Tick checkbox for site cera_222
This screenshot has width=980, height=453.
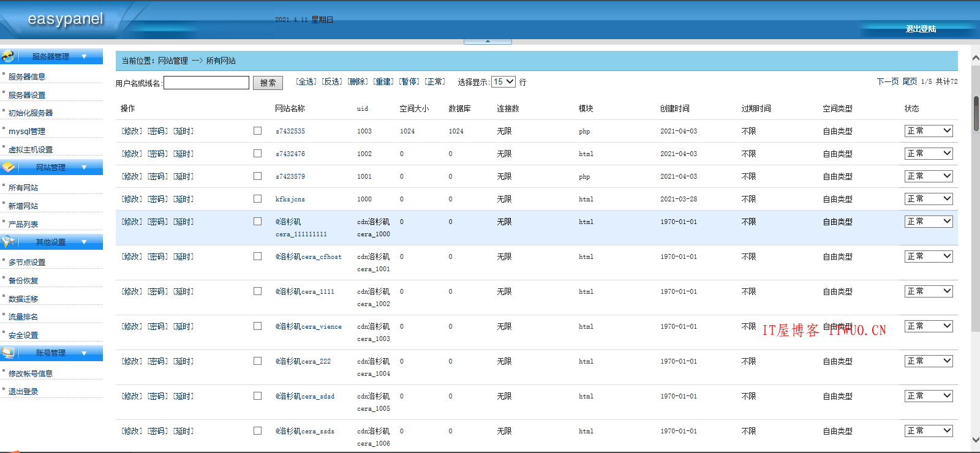(x=257, y=361)
